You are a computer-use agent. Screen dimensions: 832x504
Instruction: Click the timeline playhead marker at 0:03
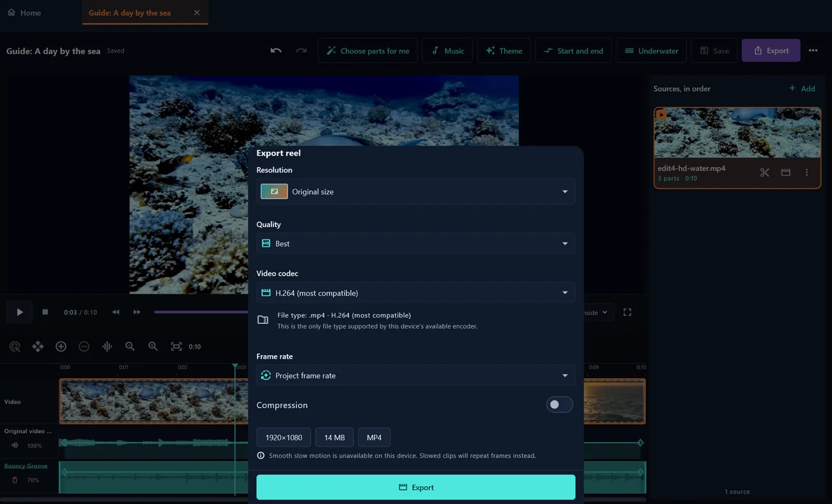[x=235, y=367]
